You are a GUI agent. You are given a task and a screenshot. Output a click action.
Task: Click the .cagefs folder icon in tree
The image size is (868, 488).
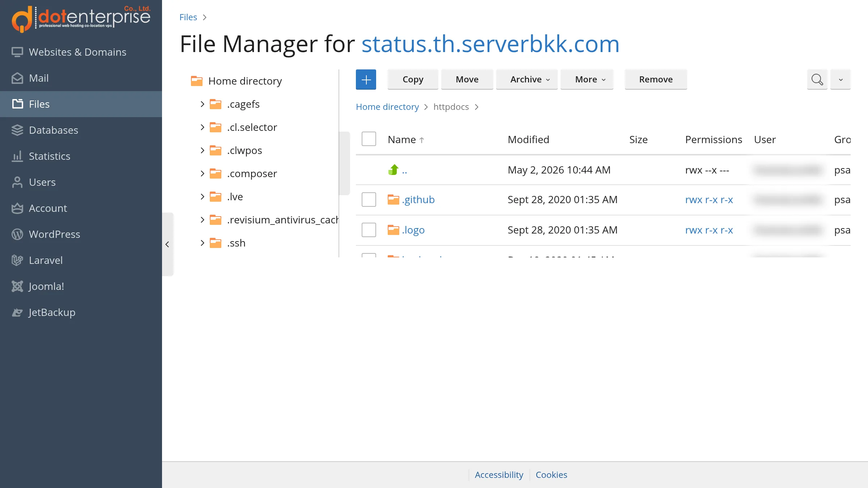216,104
